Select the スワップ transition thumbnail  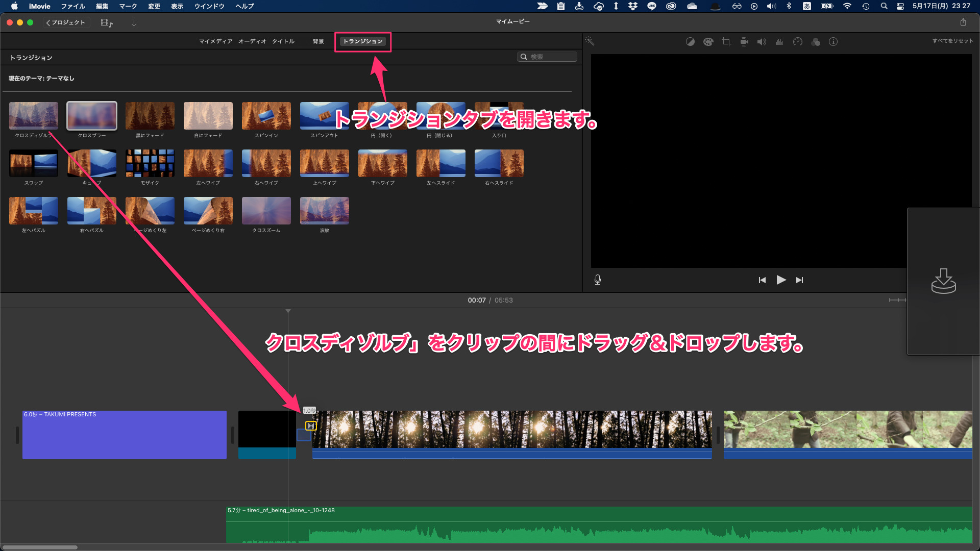click(34, 163)
